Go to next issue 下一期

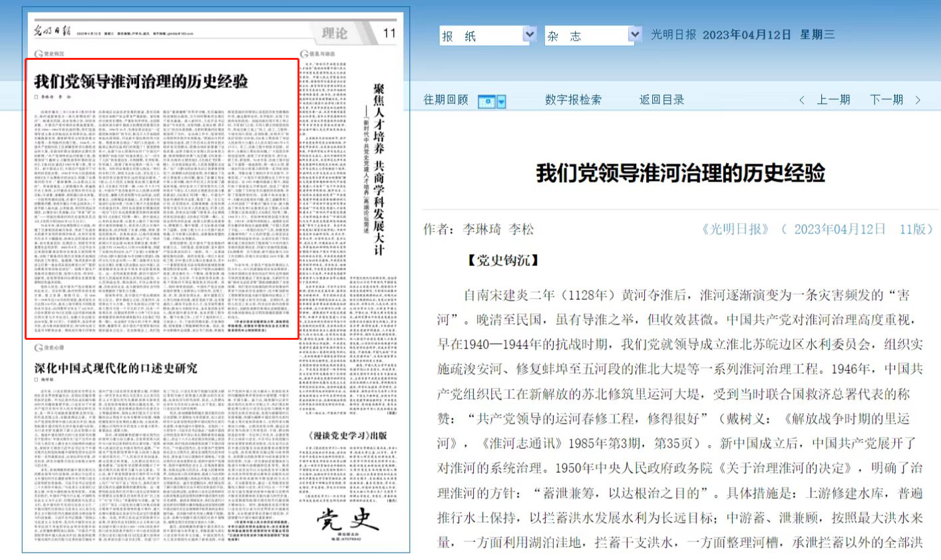(x=886, y=100)
